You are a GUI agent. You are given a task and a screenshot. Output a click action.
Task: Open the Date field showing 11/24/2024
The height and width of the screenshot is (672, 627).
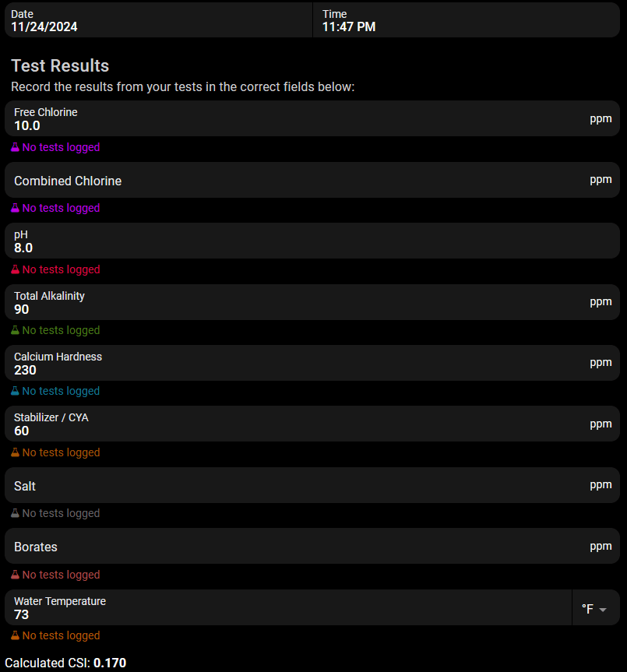click(159, 19)
